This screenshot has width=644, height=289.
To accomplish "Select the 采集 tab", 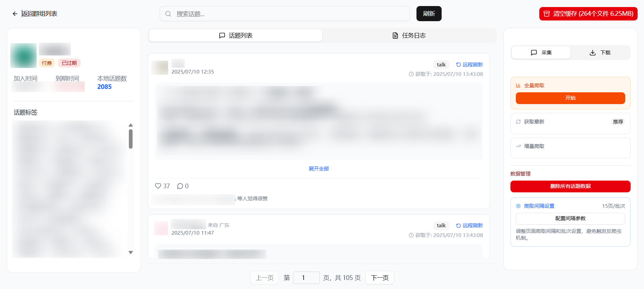I will click(541, 53).
